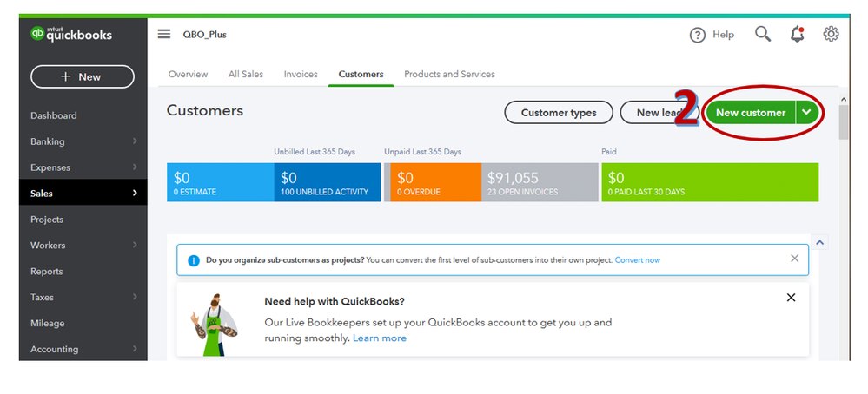
Task: Filter by Paid Last 30 Days tile
Action: pyautogui.click(x=710, y=182)
